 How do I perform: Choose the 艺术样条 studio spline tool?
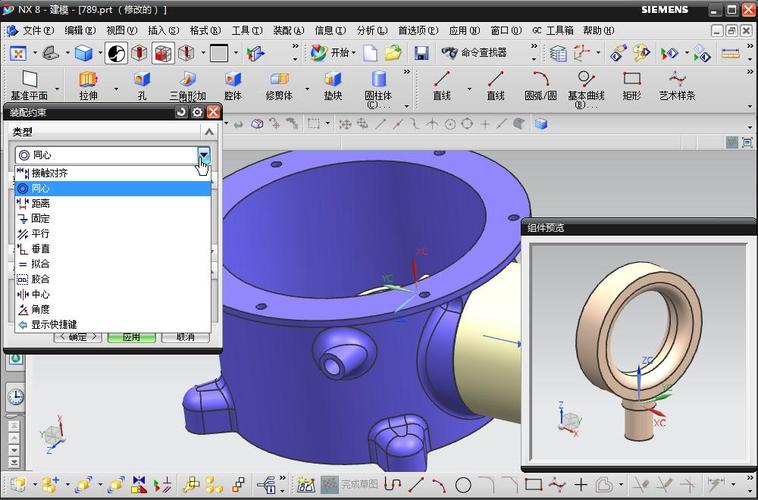pyautogui.click(x=677, y=85)
